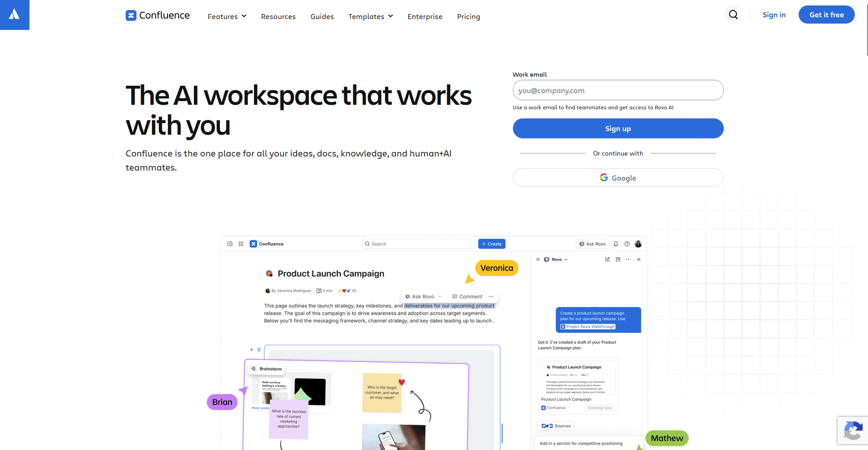Open the Product Launch Campaign preview card
This screenshot has width=868, height=450.
(578, 386)
